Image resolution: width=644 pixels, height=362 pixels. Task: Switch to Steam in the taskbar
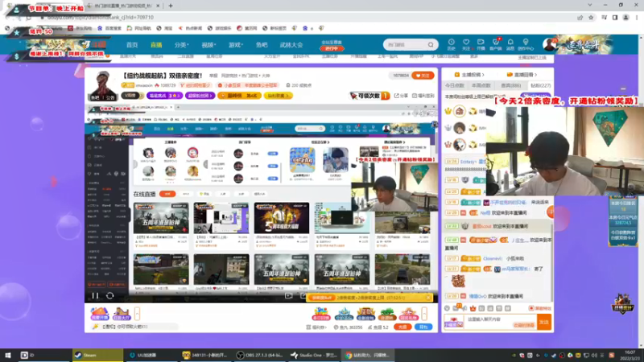click(x=97, y=355)
